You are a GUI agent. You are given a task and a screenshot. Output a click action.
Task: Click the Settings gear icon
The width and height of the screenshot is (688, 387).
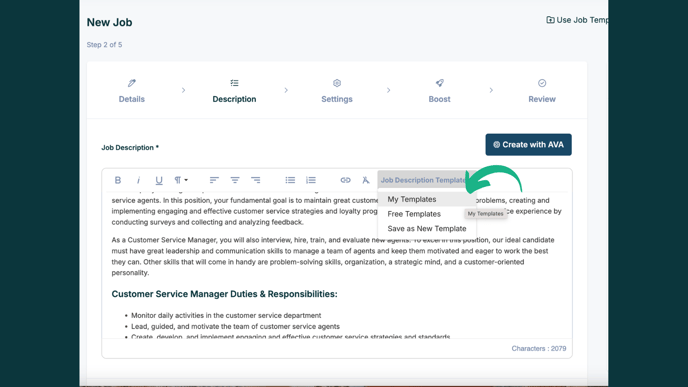click(337, 83)
